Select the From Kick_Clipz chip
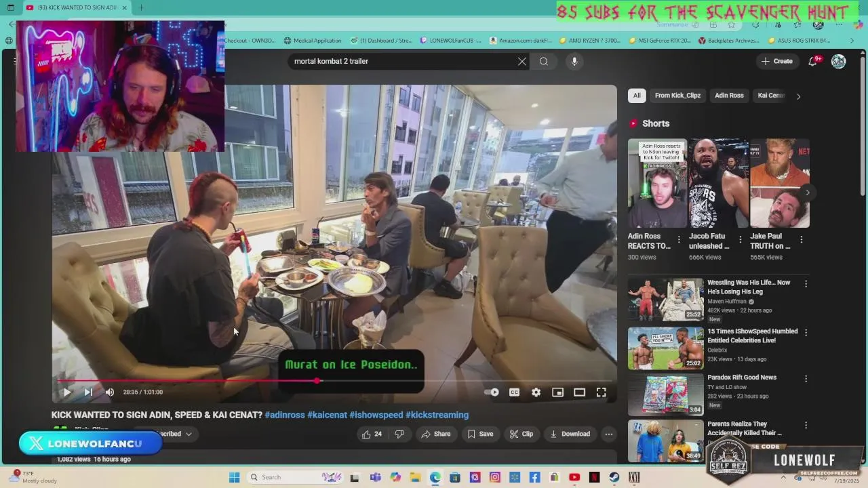The height and width of the screenshot is (488, 868). tap(677, 96)
